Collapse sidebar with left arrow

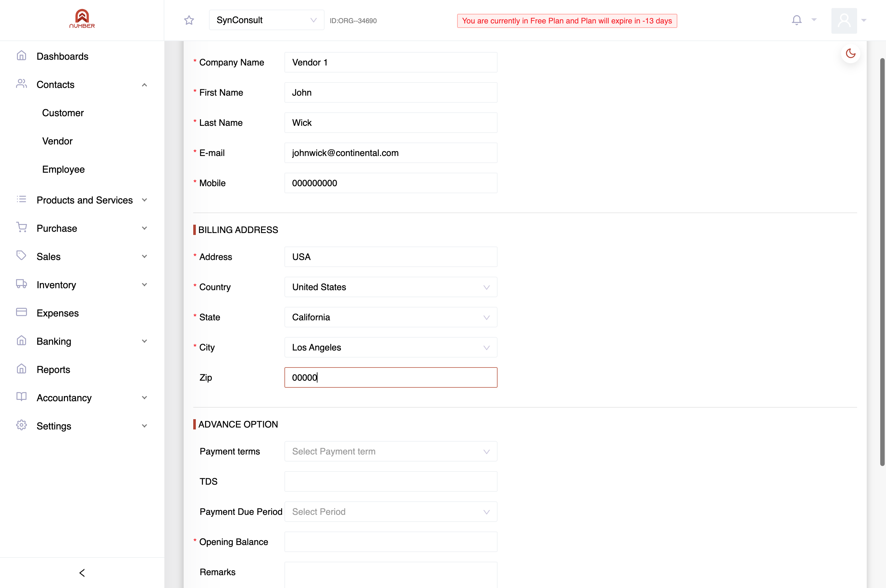82,573
